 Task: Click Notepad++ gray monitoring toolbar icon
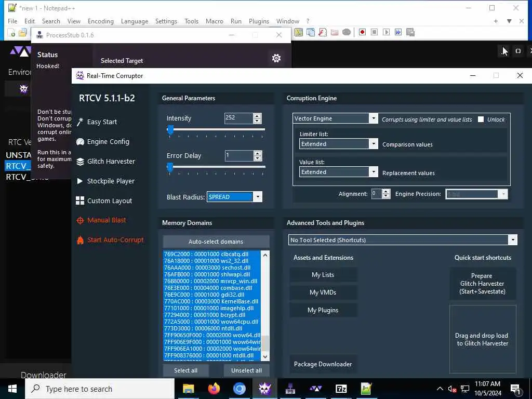point(347,32)
